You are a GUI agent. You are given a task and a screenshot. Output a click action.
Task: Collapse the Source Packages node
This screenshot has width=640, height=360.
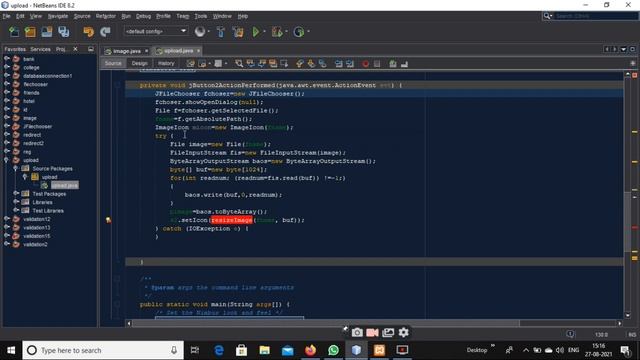16,169
